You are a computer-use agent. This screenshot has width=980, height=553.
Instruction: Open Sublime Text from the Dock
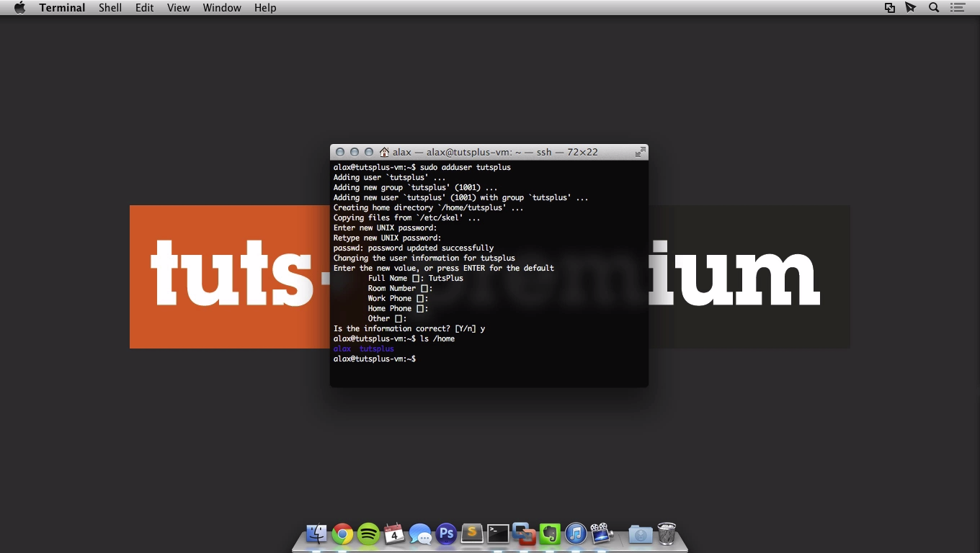472,534
